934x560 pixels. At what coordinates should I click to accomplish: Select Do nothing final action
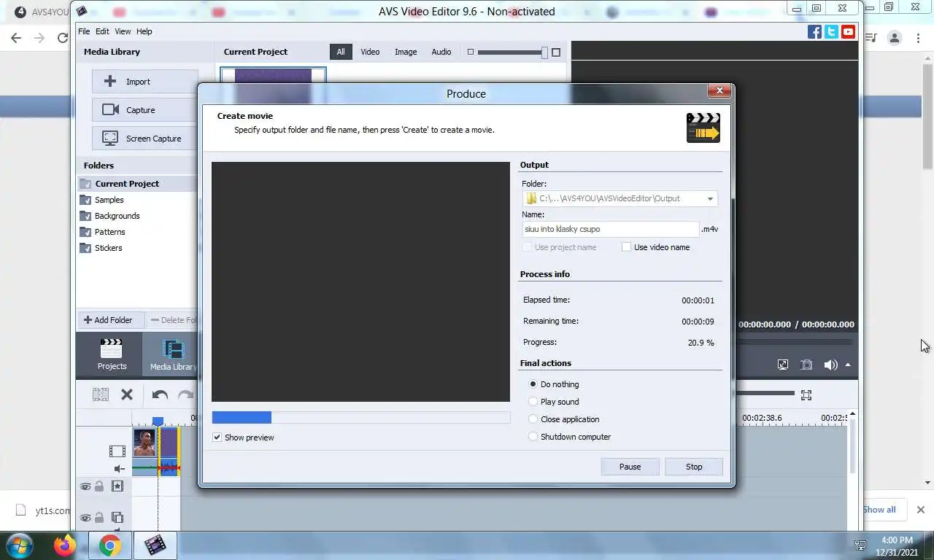point(533,384)
